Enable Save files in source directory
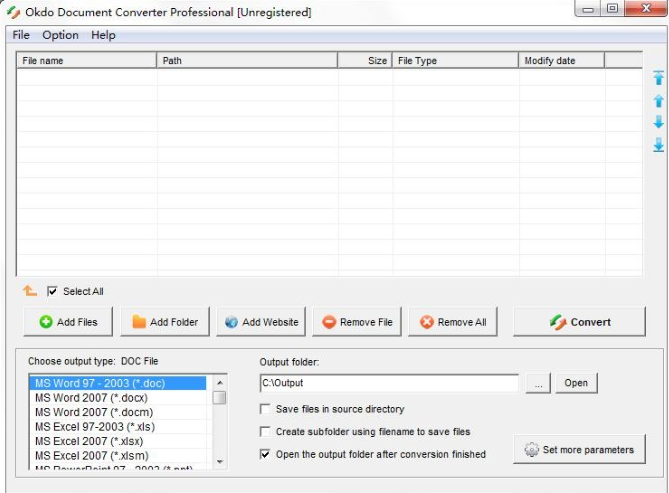This screenshot has width=669, height=493. [x=265, y=409]
